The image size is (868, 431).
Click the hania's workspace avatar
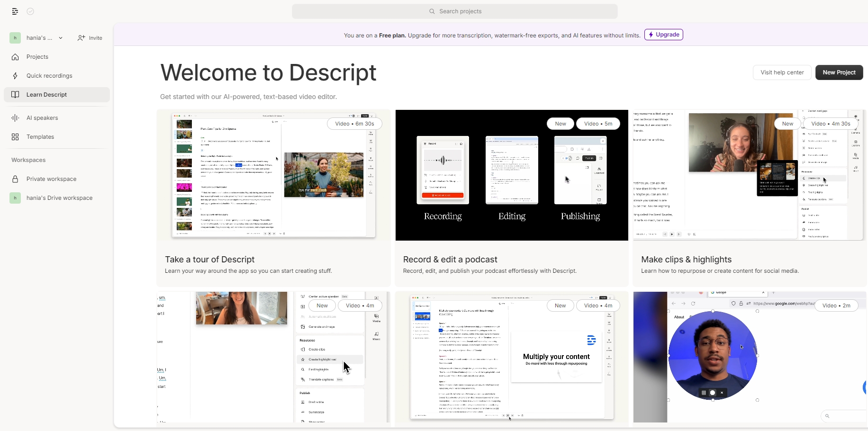(x=15, y=38)
